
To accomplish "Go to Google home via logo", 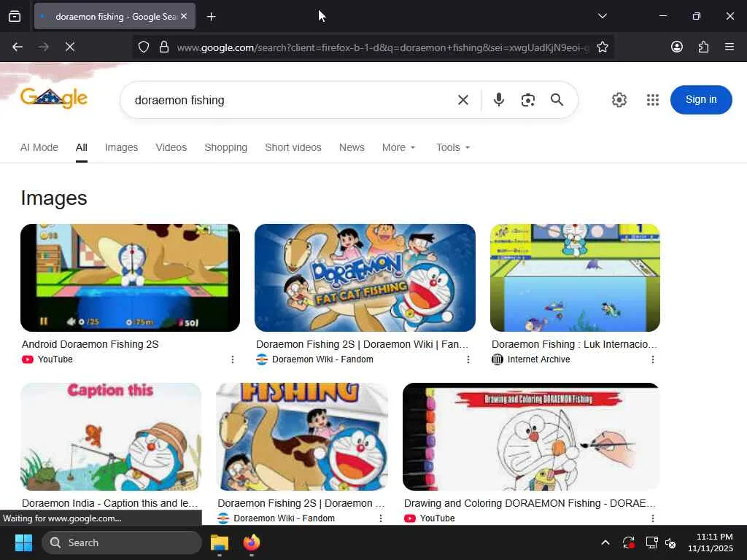I will point(54,98).
